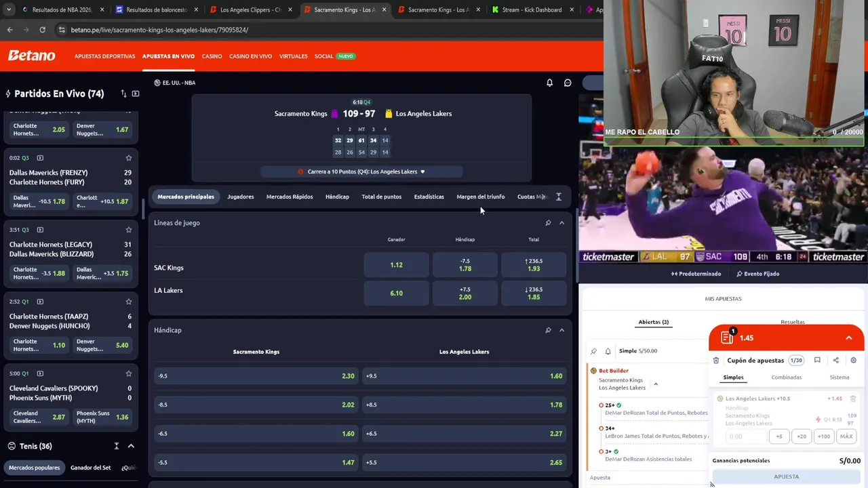
Task: Open the Total de puntos tab
Action: coord(381,197)
